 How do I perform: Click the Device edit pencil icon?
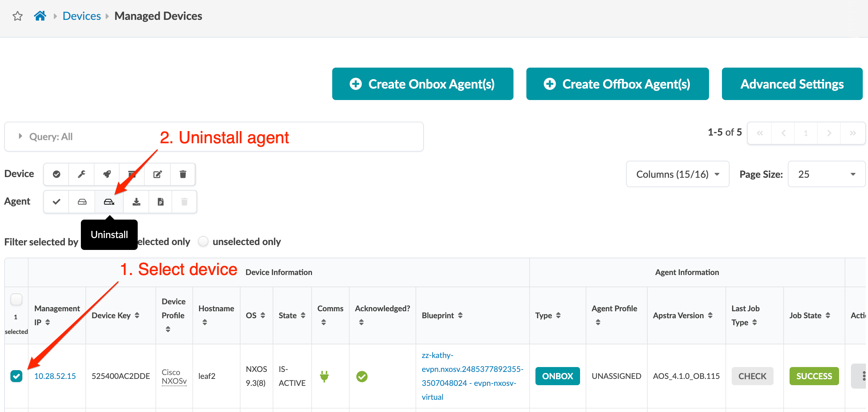click(x=158, y=174)
